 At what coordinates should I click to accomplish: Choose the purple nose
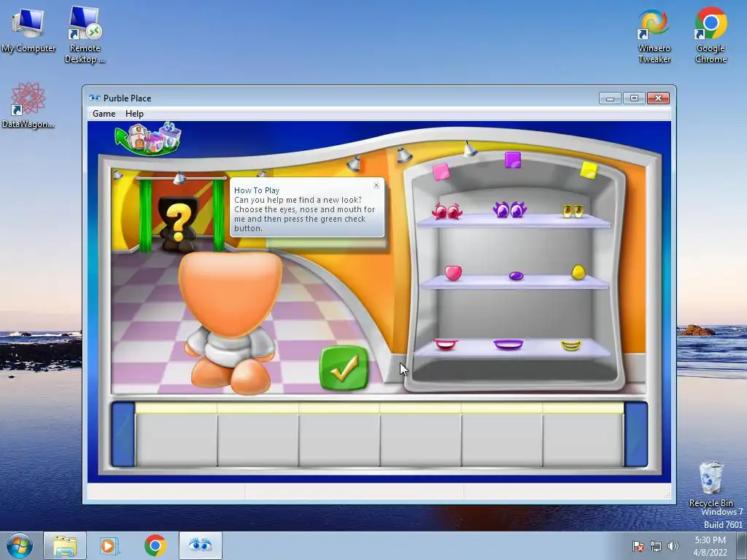516,276
